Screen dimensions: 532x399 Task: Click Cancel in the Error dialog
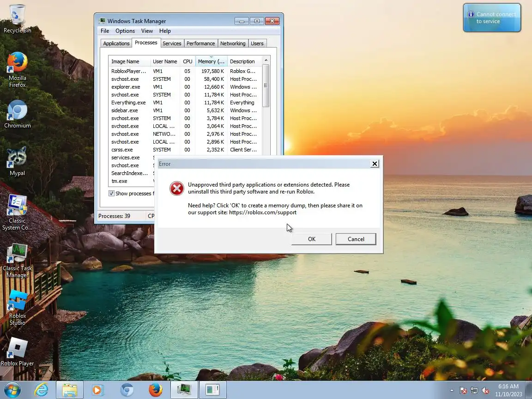point(356,239)
